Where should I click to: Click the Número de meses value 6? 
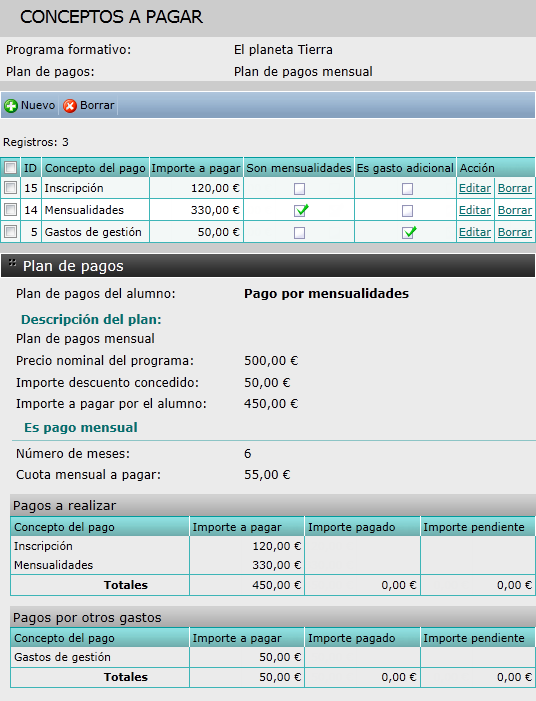(x=248, y=454)
